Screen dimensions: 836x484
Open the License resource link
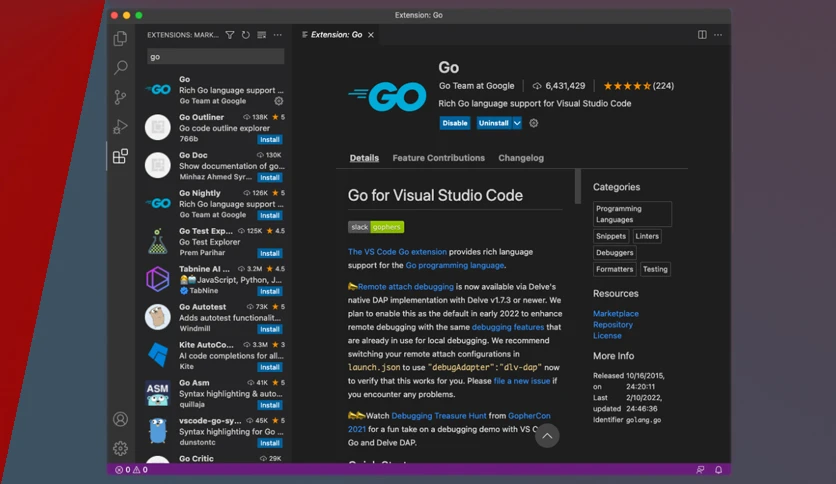(607, 336)
